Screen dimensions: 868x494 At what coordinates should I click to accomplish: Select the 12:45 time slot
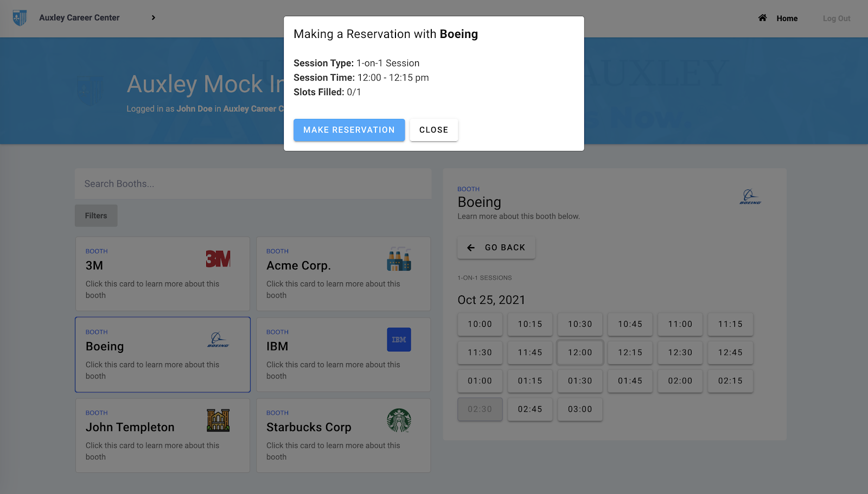pos(730,352)
